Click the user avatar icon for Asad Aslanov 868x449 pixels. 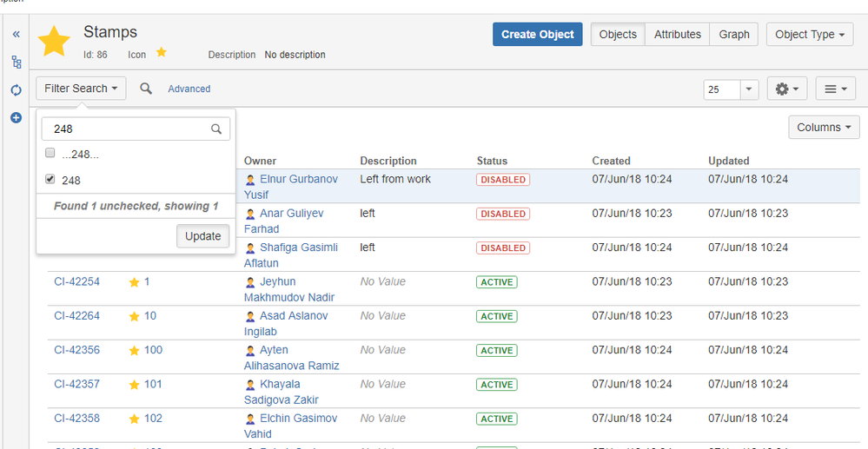(x=250, y=316)
